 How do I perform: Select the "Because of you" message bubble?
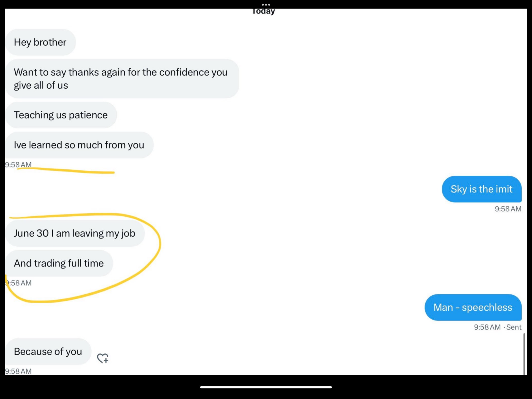[x=48, y=352]
